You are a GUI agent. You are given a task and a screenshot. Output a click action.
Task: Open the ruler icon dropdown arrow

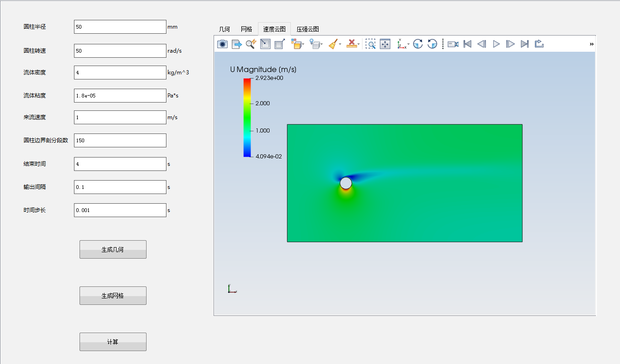[359, 44]
